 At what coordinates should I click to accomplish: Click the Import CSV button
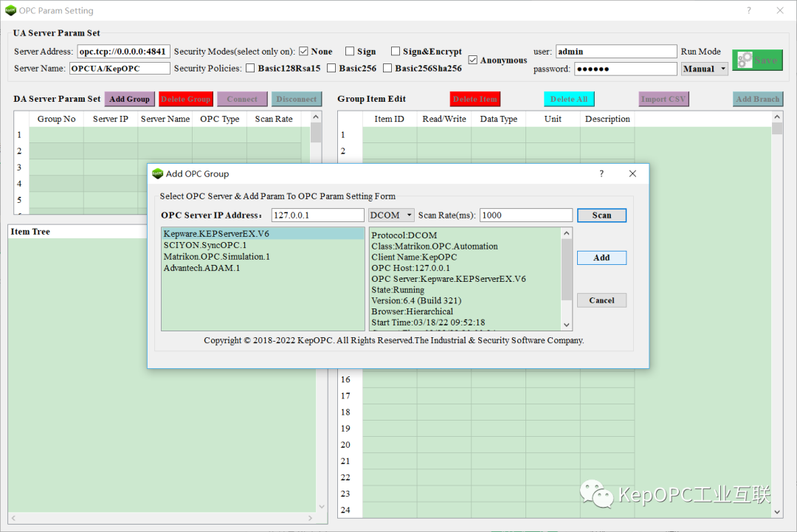pos(663,99)
